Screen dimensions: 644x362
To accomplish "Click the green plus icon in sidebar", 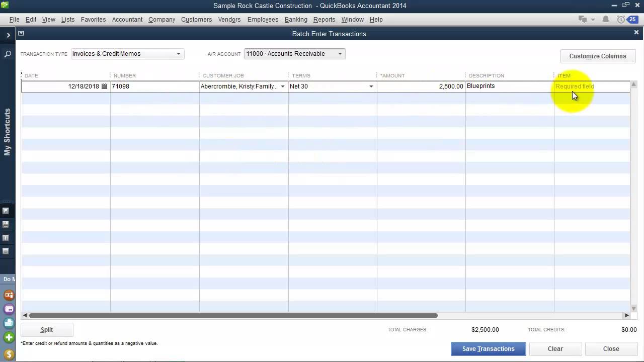I will pos(9,338).
